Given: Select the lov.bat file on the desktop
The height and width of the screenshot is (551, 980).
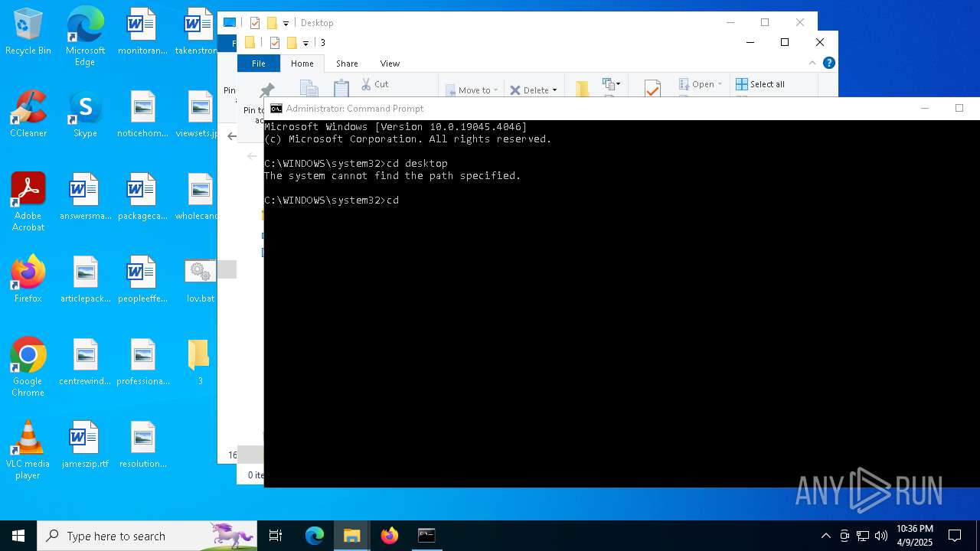Looking at the screenshot, I should tap(201, 280).
